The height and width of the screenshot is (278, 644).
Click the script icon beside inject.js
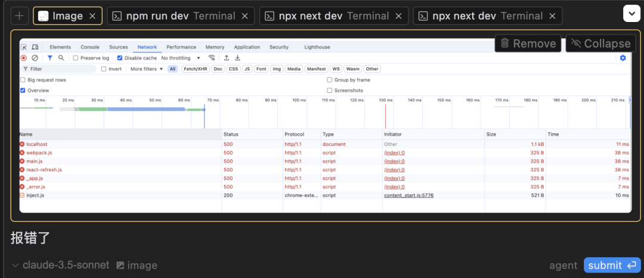coord(22,195)
